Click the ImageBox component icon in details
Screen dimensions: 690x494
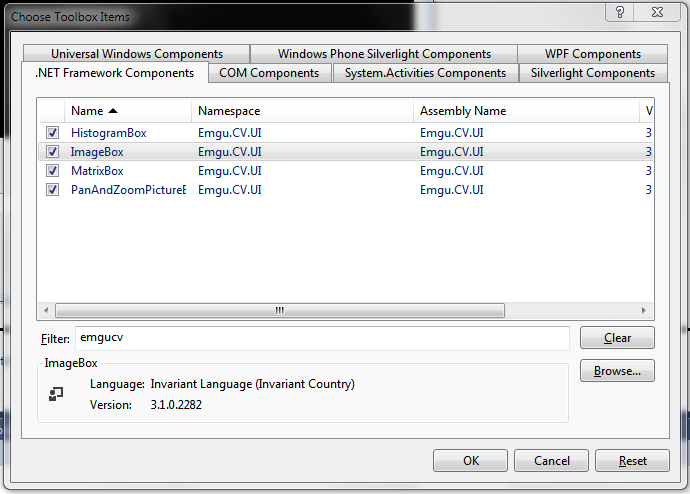pos(56,394)
